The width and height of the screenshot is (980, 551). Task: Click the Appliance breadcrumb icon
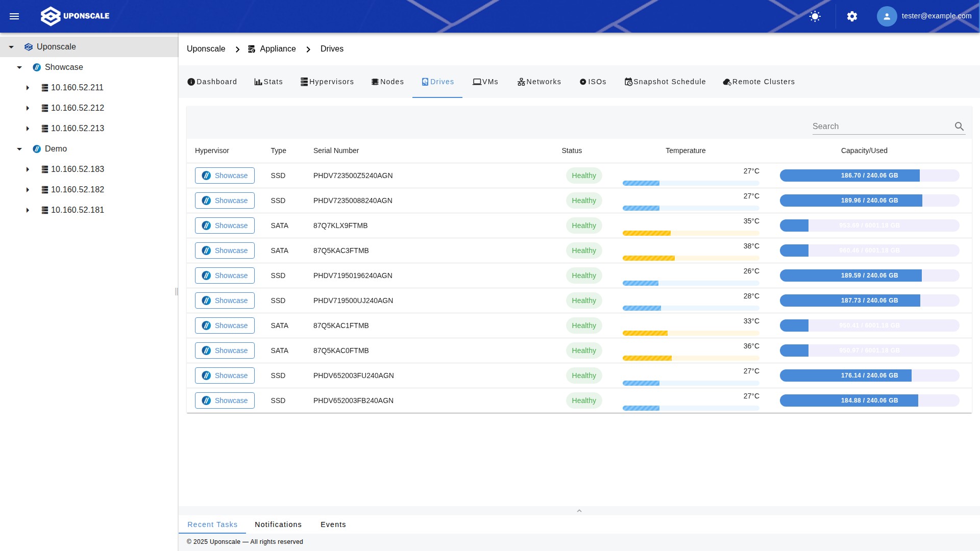(x=252, y=49)
